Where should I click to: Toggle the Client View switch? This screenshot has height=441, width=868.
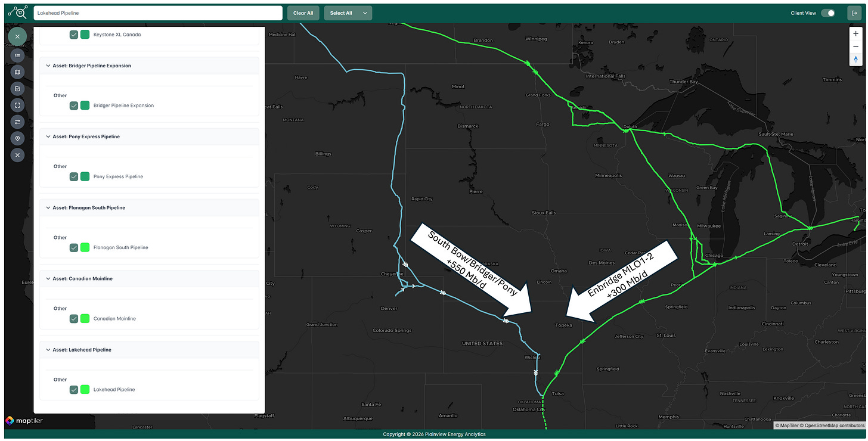(x=828, y=13)
